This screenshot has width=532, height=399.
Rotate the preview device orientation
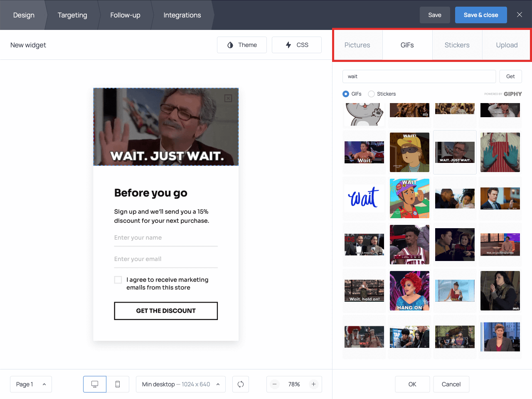241,384
